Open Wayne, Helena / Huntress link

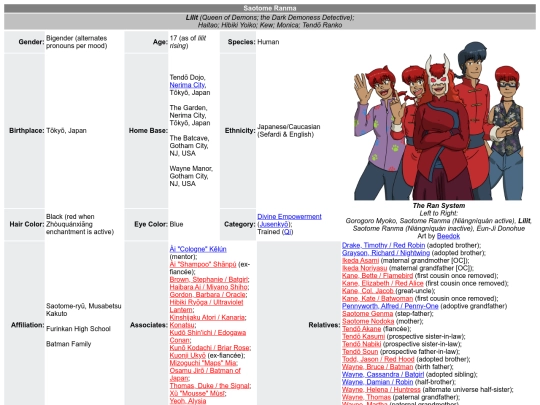point(381,389)
